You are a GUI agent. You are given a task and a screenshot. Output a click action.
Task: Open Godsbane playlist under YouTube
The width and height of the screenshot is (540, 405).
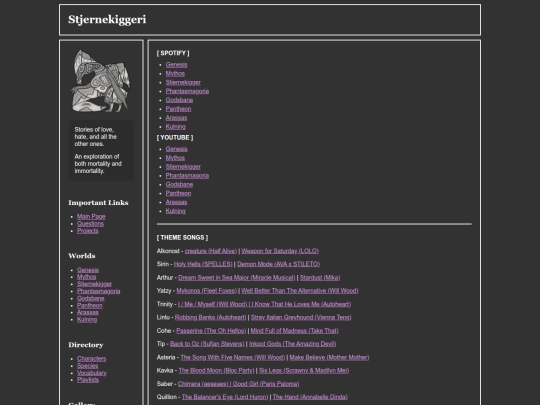(x=179, y=185)
